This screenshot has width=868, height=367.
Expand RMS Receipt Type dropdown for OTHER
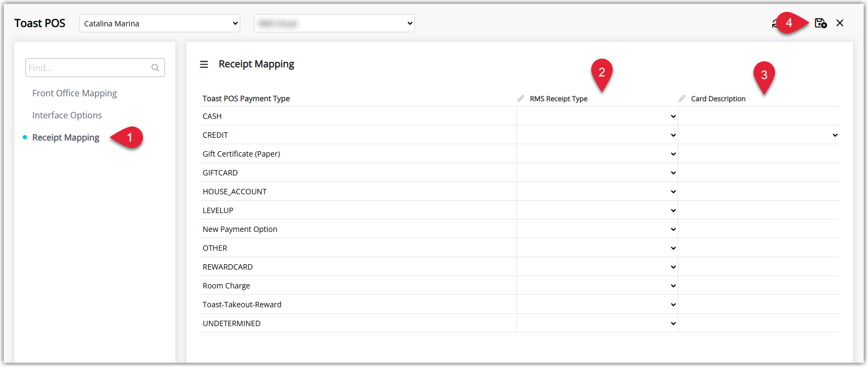click(x=597, y=248)
